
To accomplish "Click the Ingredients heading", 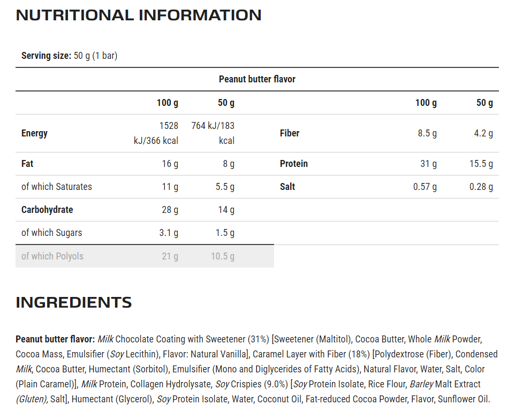I will point(74,302).
